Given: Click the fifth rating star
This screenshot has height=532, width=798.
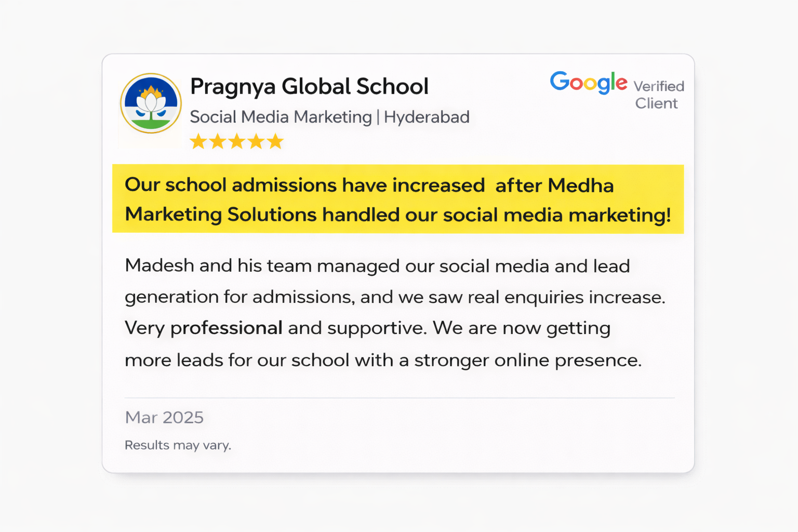Looking at the screenshot, I should pyautogui.click(x=275, y=141).
